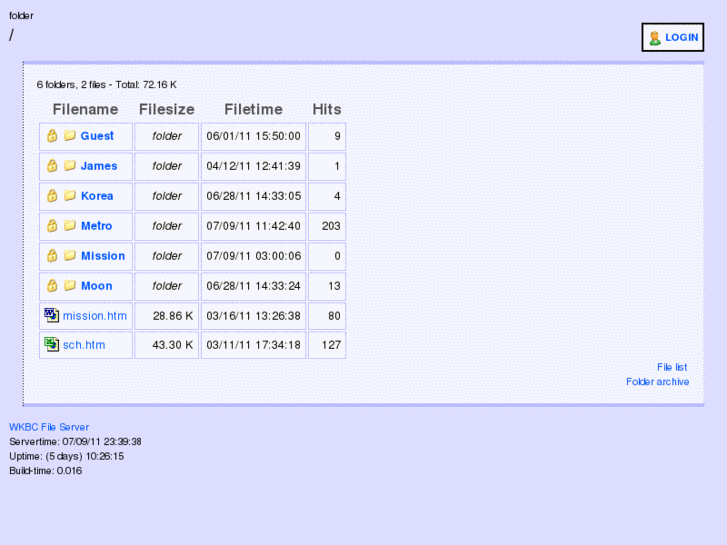Click the filetime 03/16/11 13:26:38
The height and width of the screenshot is (545, 727).
(254, 316)
